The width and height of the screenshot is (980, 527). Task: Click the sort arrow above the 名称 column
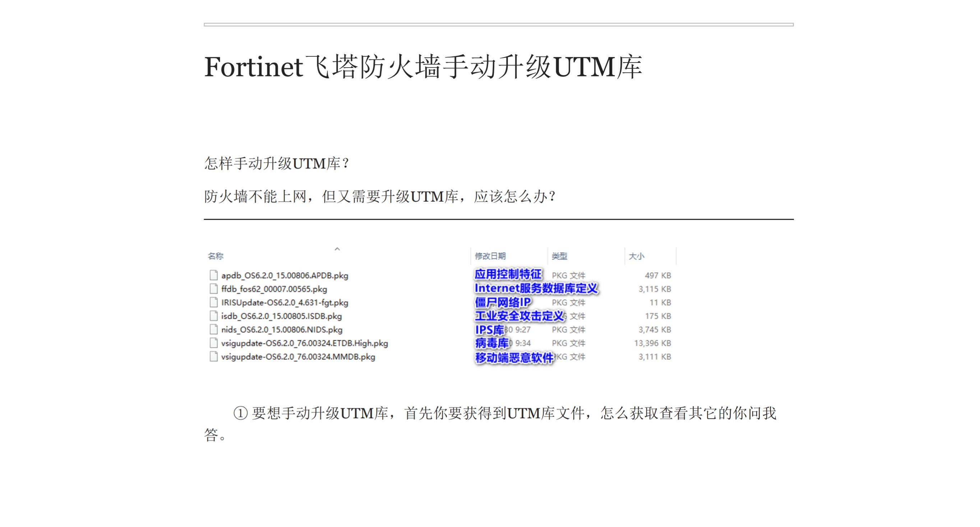point(337,249)
